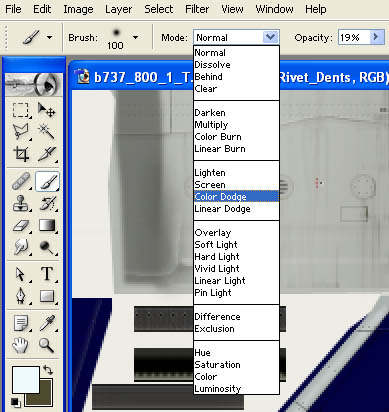
Task: Choose Color Burn blend mode
Action: pyautogui.click(x=236, y=137)
